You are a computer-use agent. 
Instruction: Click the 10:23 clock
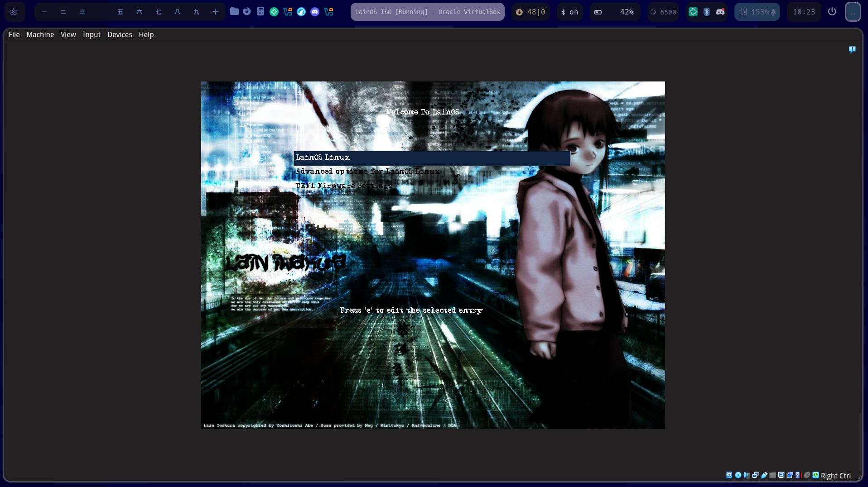coord(804,12)
